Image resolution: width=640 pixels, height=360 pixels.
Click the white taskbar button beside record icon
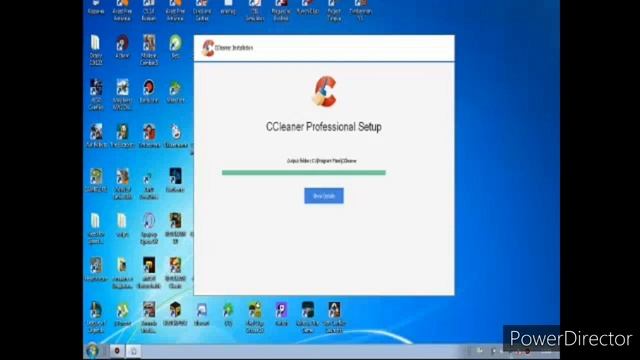tap(133, 351)
